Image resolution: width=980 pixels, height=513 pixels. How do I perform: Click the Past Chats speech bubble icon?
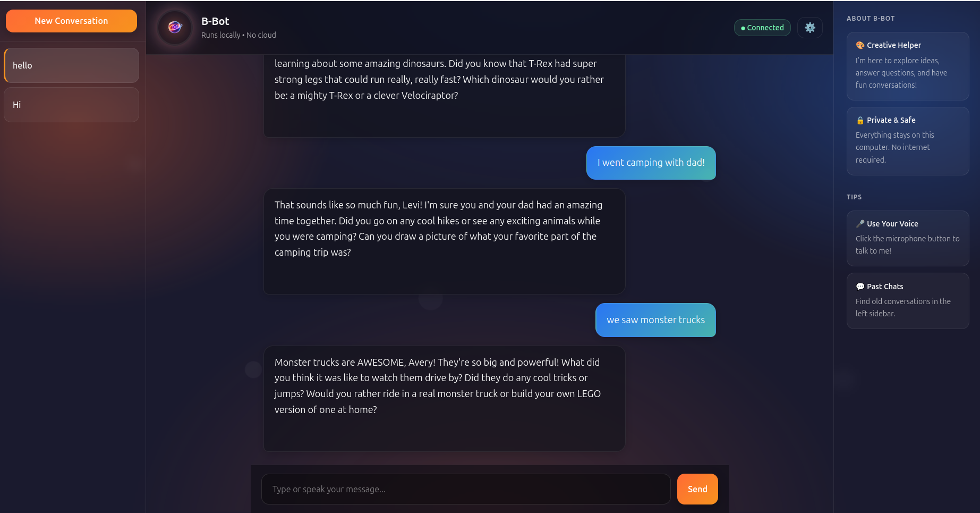(859, 286)
